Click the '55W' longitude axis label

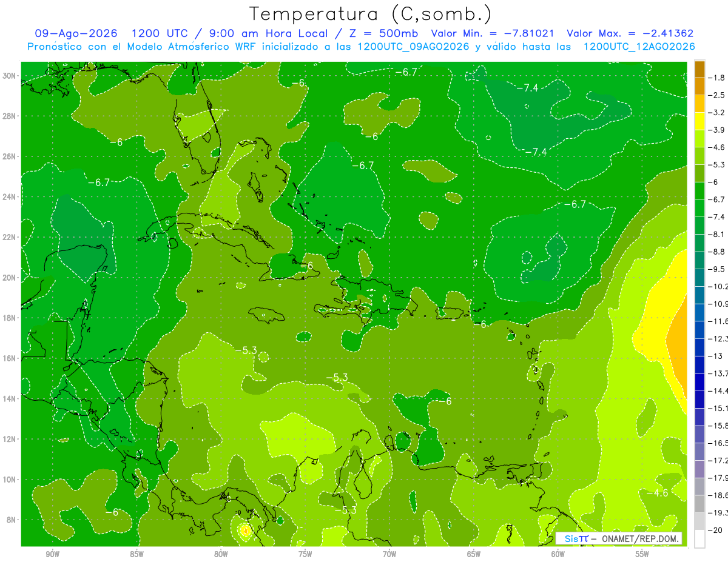coord(642,554)
